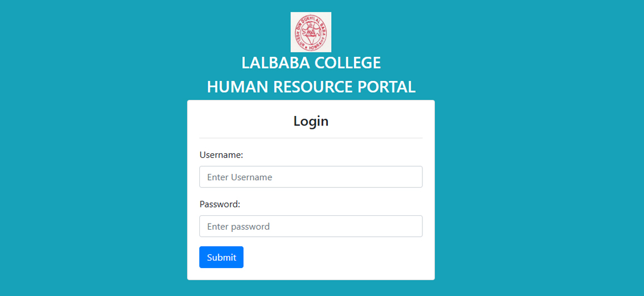Click the HUMAN RESOURCE PORTAL heading
The height and width of the screenshot is (296, 644).
[311, 87]
